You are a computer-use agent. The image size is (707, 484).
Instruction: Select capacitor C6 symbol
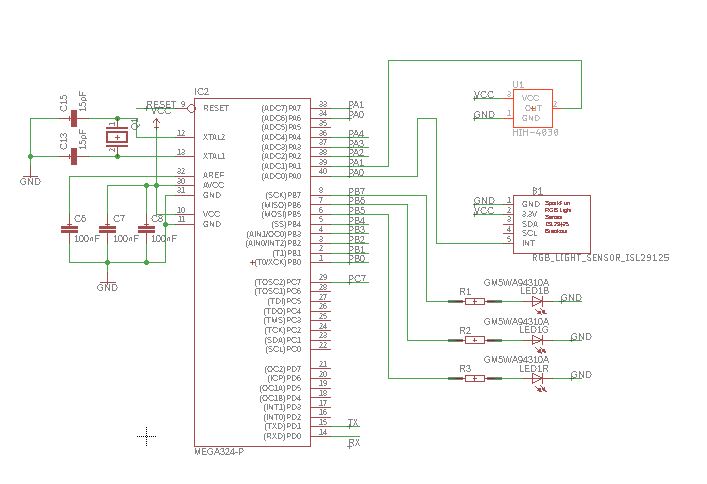point(69,230)
